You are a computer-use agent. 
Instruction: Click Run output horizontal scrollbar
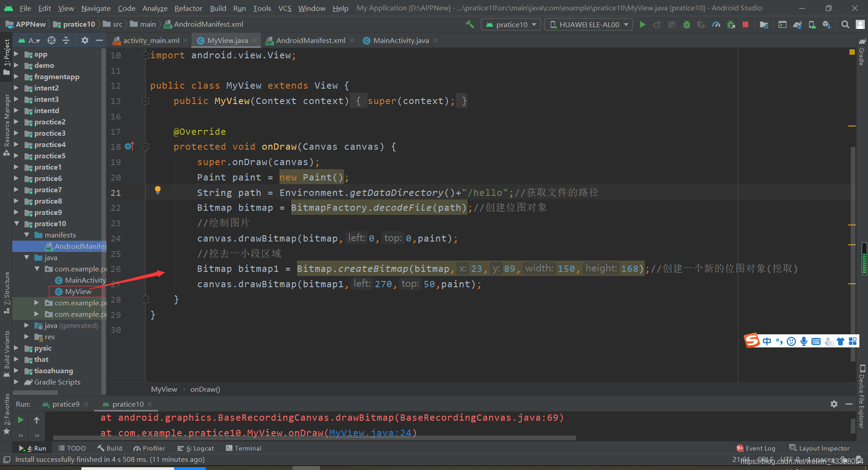[314, 438]
